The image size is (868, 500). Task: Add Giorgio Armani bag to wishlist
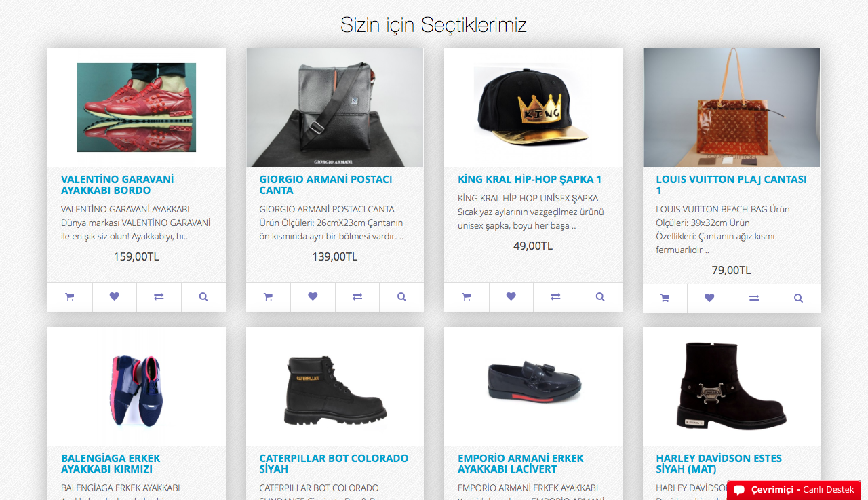click(313, 297)
